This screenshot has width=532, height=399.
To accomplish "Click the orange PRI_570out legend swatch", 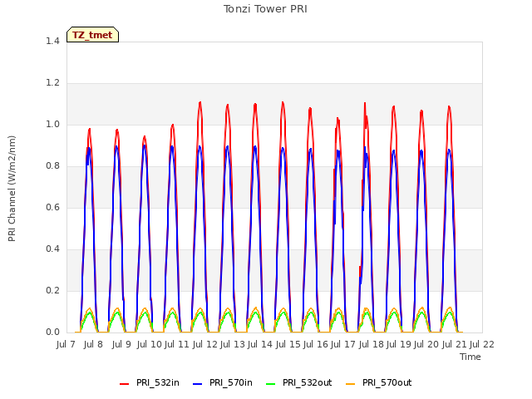I will [x=351, y=384].
